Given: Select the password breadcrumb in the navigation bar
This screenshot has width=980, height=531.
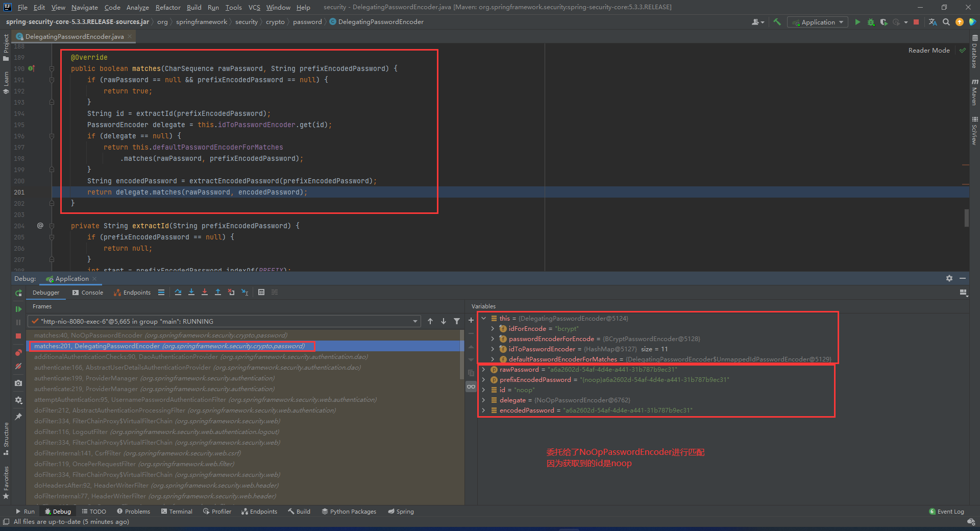Looking at the screenshot, I should (x=307, y=21).
